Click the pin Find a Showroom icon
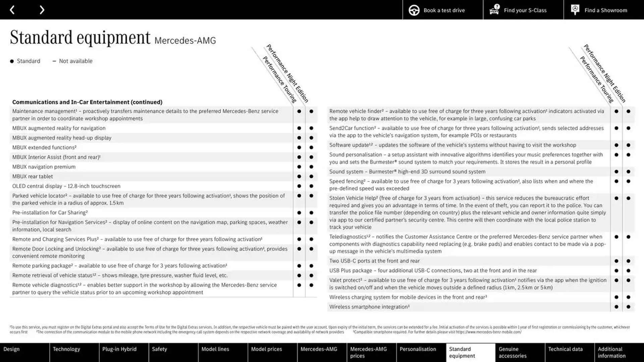This screenshot has height=362, width=644. (x=575, y=10)
